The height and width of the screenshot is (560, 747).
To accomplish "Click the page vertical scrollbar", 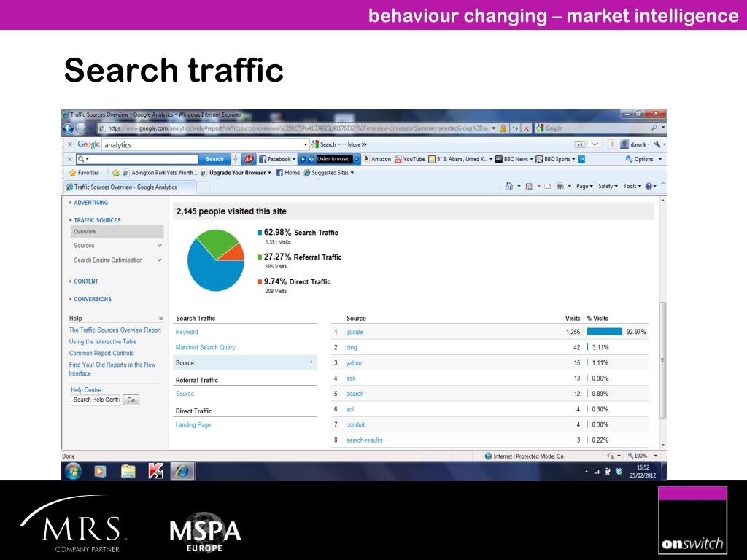I will pos(662,360).
